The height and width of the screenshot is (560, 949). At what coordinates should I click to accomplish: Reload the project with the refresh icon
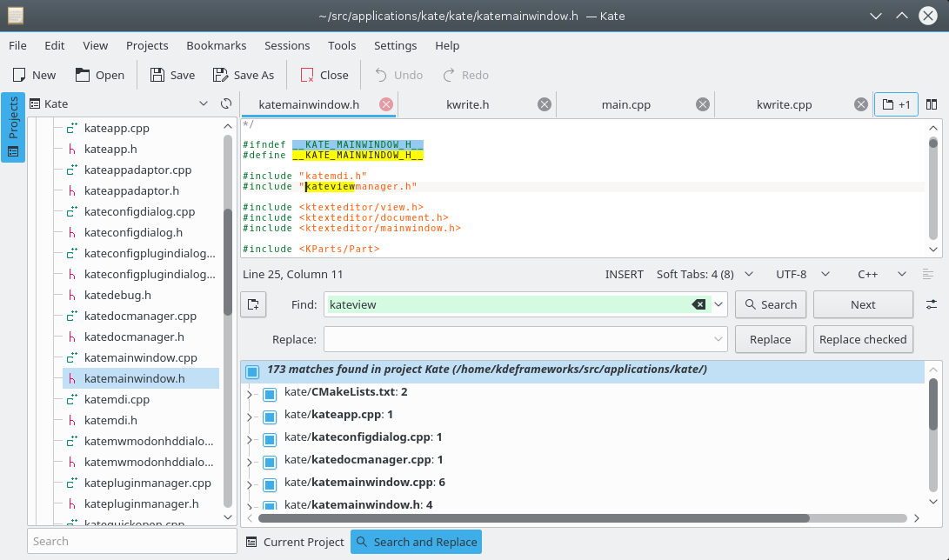click(x=226, y=103)
